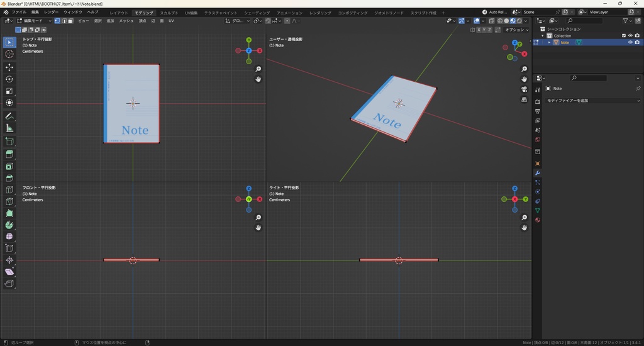
Task: Click the Scene name field
Action: pyautogui.click(x=536, y=12)
